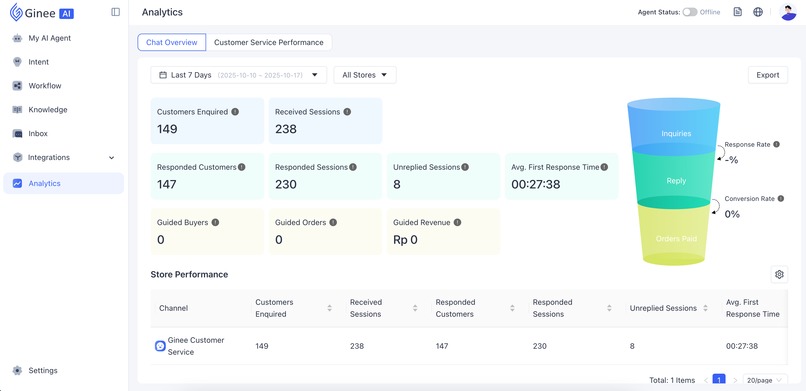Click the Ginee Customer Service channel row
Screen dimensions: 806x391
coord(469,346)
